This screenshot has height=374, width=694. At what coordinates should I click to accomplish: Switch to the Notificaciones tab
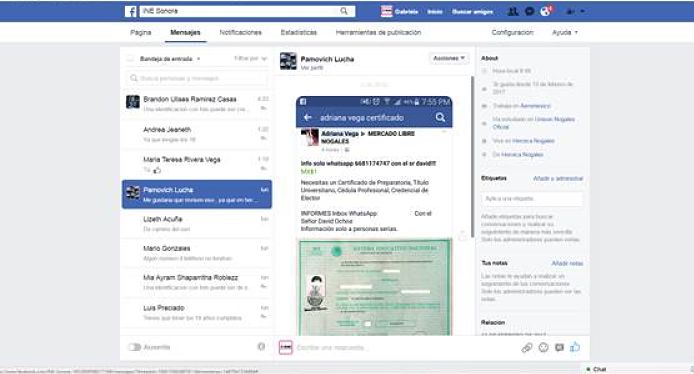pos(240,32)
